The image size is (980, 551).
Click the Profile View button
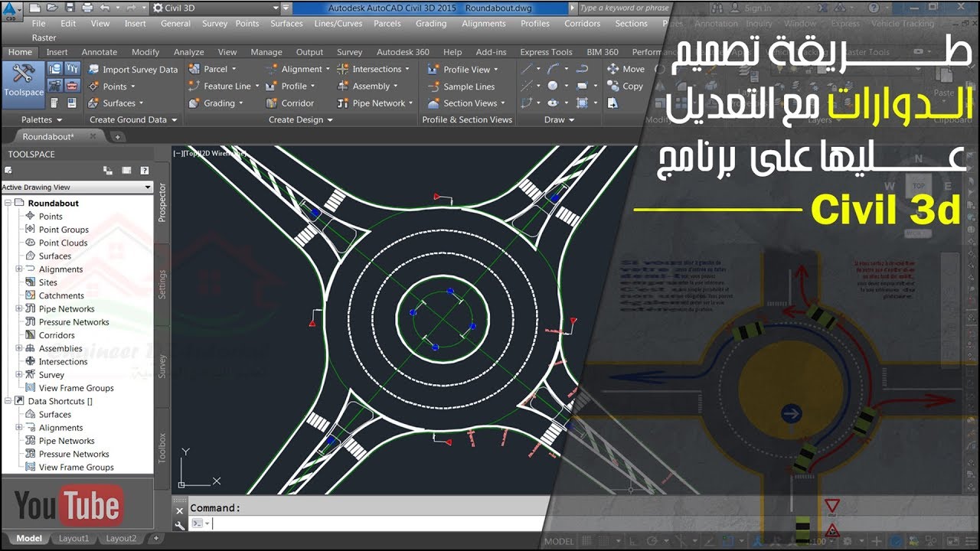(x=463, y=69)
